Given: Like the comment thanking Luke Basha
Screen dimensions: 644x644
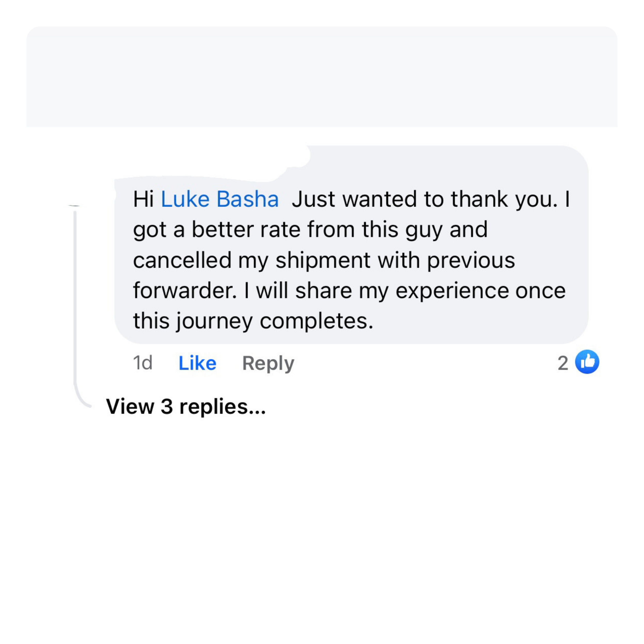Looking at the screenshot, I should coord(197,363).
